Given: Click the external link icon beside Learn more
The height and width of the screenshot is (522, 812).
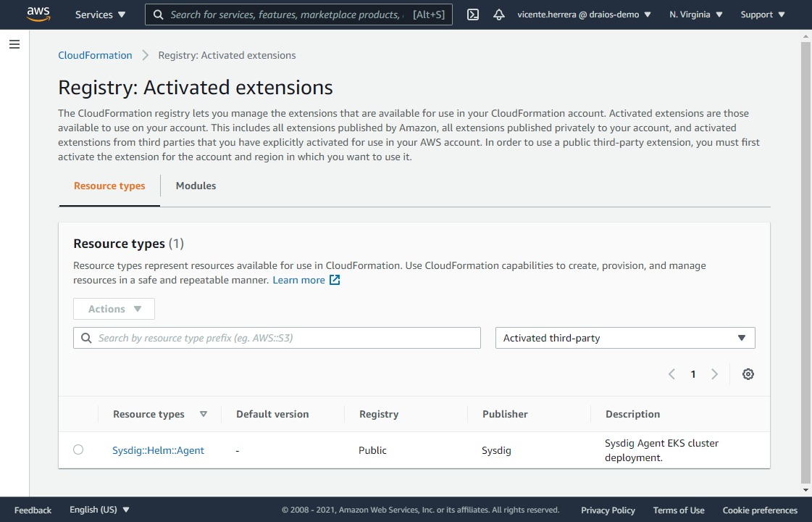Looking at the screenshot, I should point(335,280).
